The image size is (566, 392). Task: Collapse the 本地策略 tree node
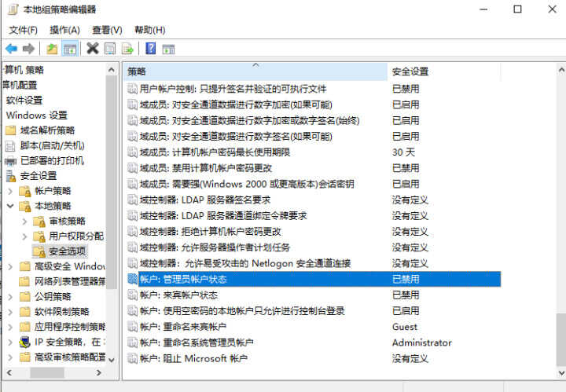pyautogui.click(x=9, y=206)
